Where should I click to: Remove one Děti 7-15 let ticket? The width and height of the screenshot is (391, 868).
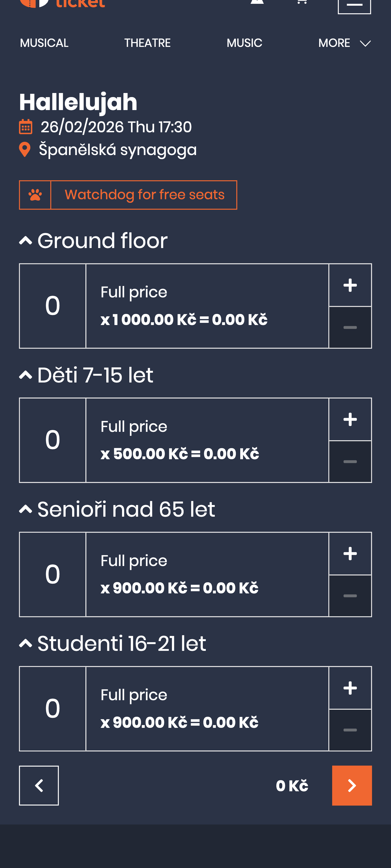[350, 461]
